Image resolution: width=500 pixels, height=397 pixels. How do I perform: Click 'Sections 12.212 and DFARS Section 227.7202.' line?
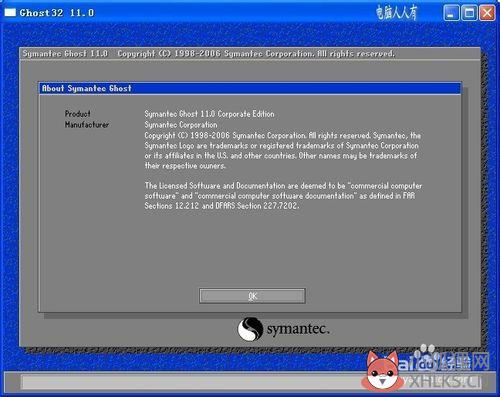tap(221, 206)
